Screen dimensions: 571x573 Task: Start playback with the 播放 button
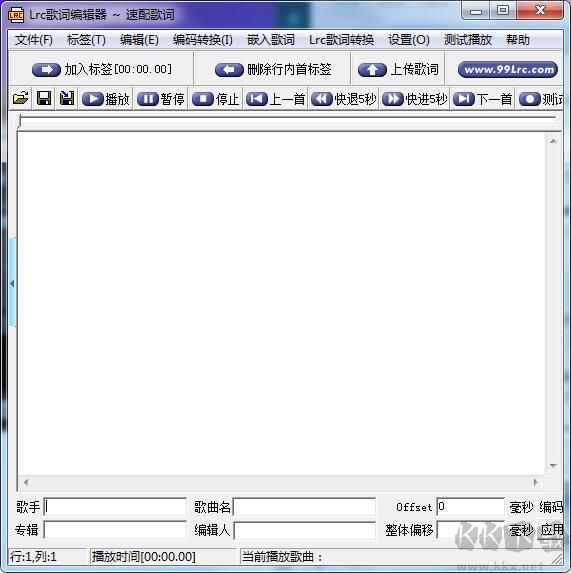click(106, 99)
